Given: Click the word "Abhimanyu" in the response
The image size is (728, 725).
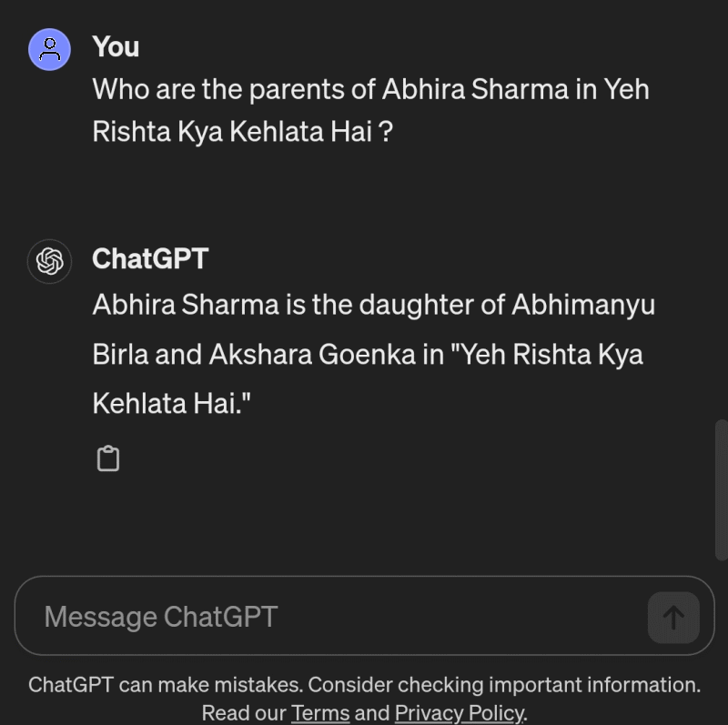Looking at the screenshot, I should tap(583, 305).
